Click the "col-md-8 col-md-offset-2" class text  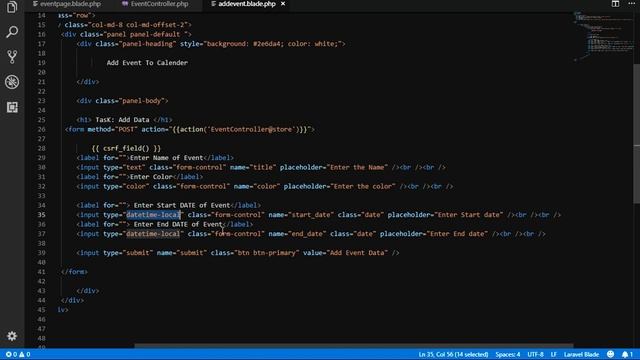pyautogui.click(x=138, y=25)
